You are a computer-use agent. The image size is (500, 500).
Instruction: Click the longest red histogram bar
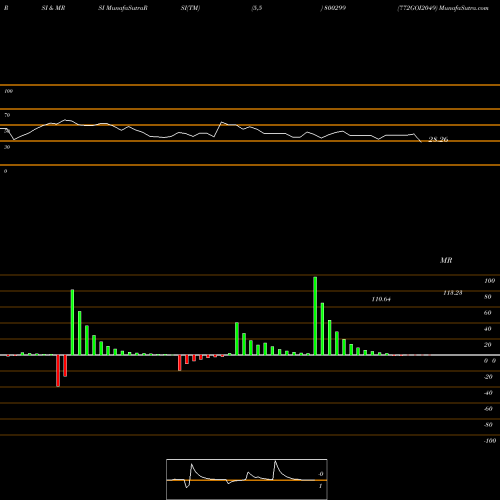(58, 371)
